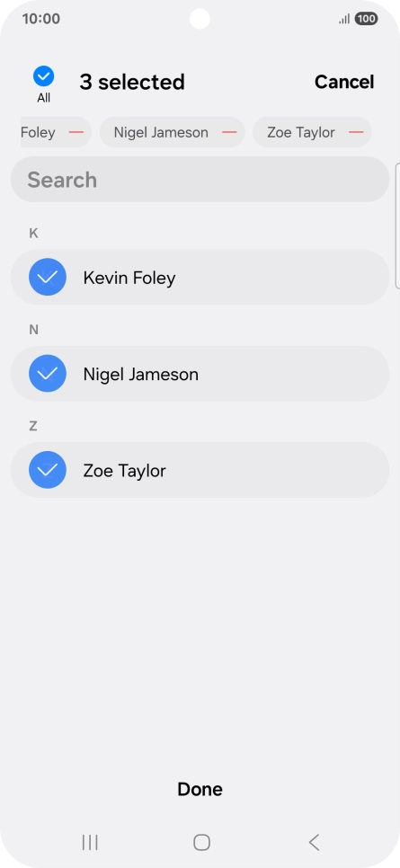Remove Zoe Taylor chip via minus icon

click(356, 132)
